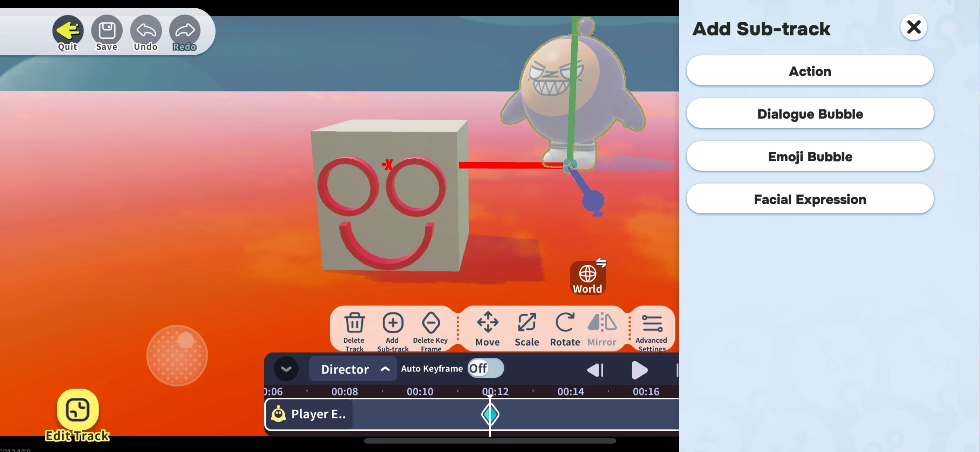Viewport: 980px width, 452px height.
Task: Collapse the timeline panel chevron
Action: coord(286,369)
